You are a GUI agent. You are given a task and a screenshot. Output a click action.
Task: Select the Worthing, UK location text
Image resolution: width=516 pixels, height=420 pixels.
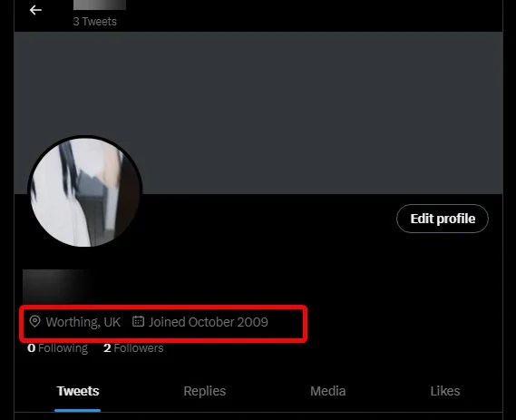83,322
